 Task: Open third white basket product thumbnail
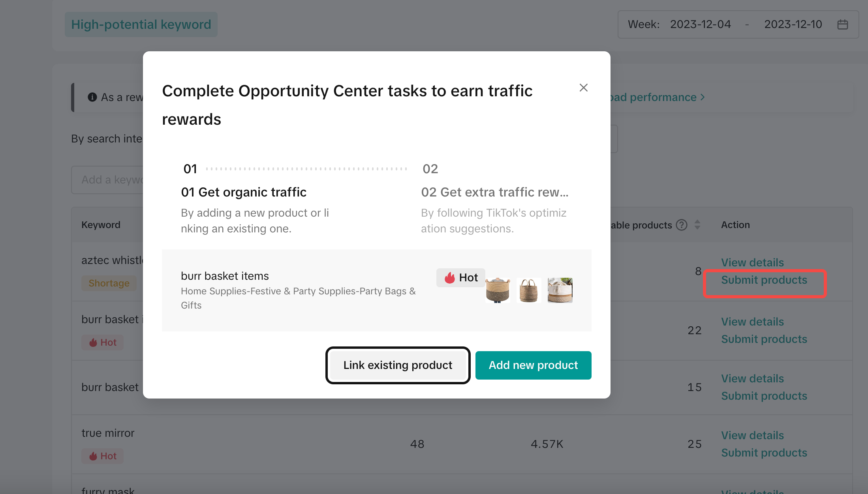point(560,290)
